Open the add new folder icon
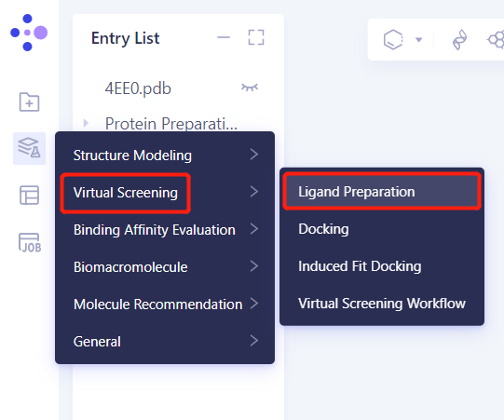 click(x=29, y=102)
